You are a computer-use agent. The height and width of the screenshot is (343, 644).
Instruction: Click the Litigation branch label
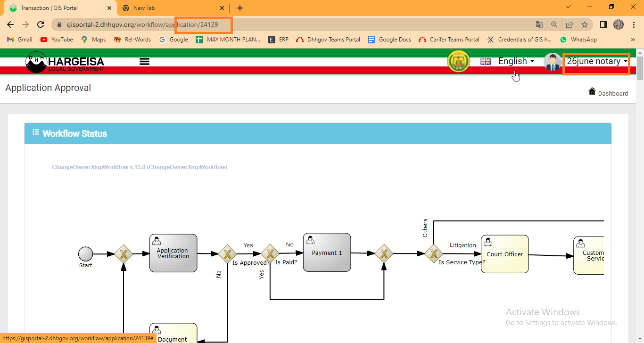click(x=463, y=245)
